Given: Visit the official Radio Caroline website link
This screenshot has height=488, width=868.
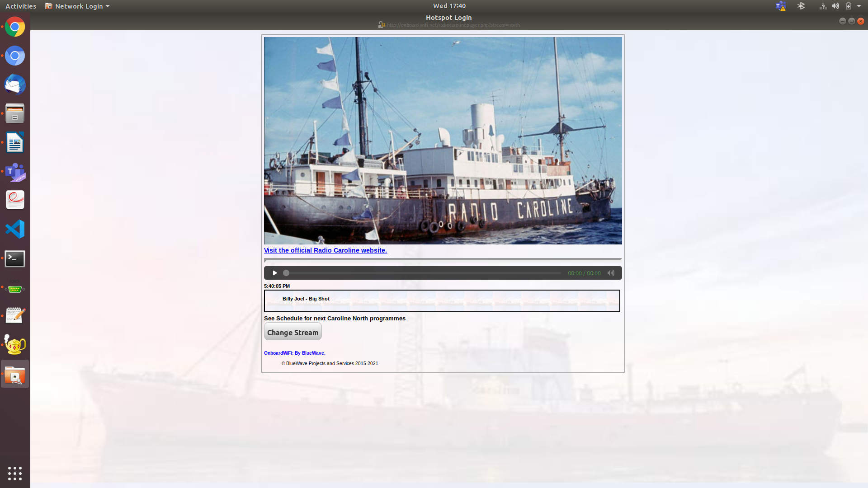Looking at the screenshot, I should (x=325, y=250).
